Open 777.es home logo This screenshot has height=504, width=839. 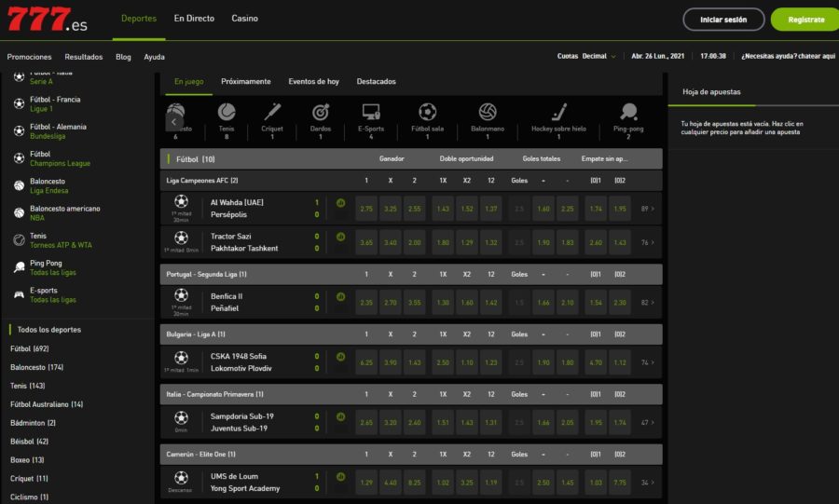pos(48,20)
